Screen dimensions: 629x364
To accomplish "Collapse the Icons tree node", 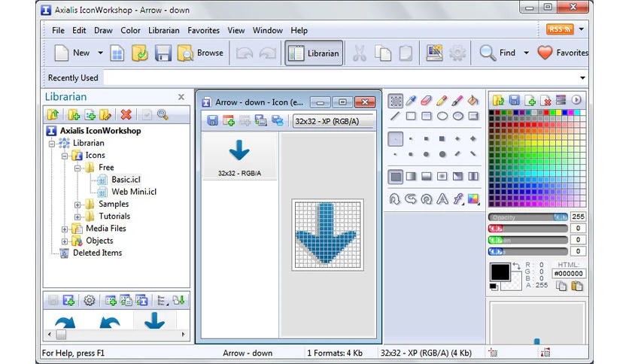I will tap(65, 156).
